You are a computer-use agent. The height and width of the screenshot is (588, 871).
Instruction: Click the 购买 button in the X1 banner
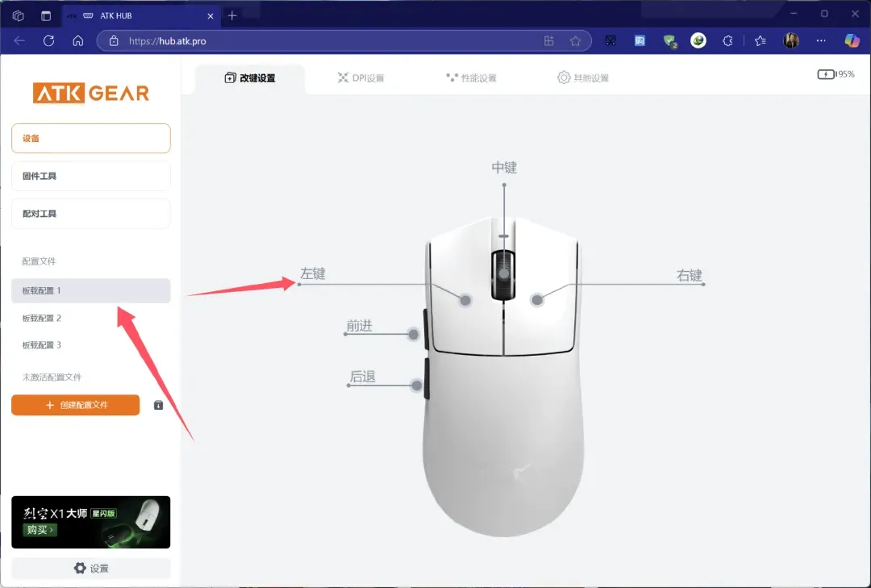[40, 530]
